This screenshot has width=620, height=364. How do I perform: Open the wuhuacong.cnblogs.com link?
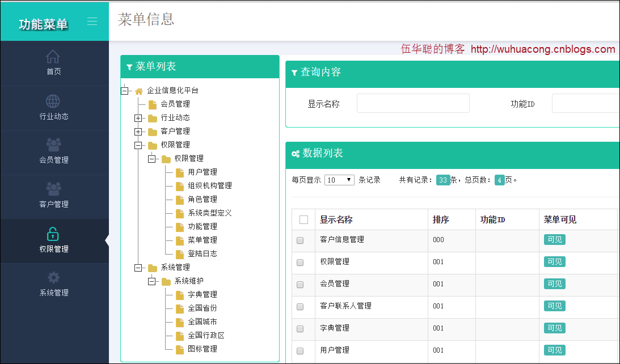[x=543, y=49]
